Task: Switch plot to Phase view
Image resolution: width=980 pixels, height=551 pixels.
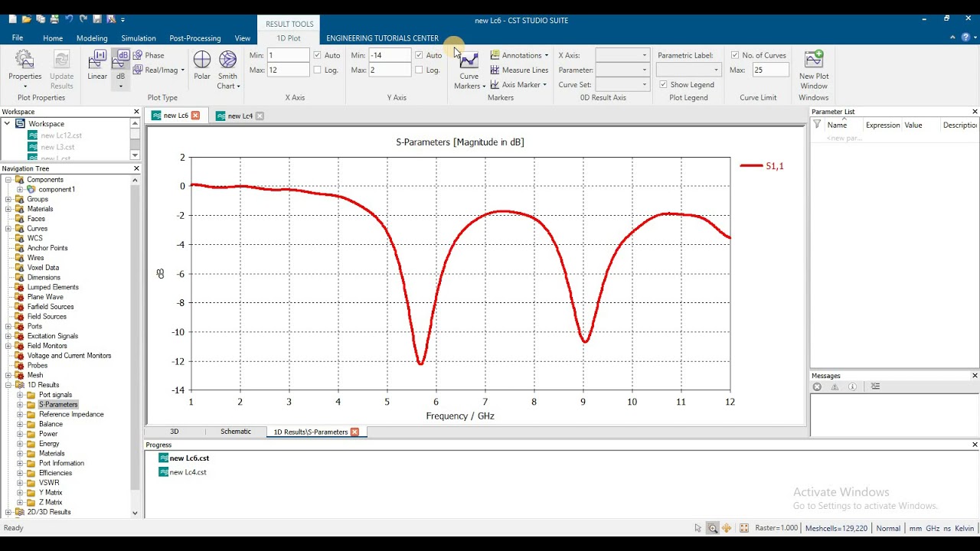Action: click(149, 55)
